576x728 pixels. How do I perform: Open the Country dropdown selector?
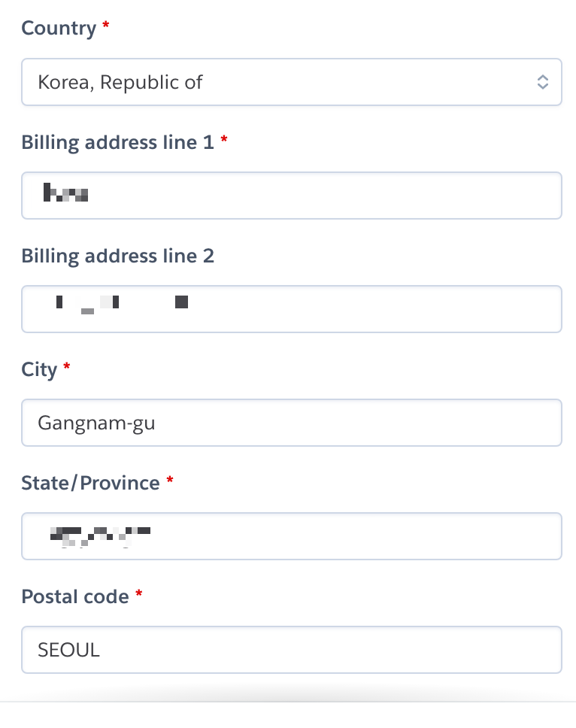[x=292, y=82]
